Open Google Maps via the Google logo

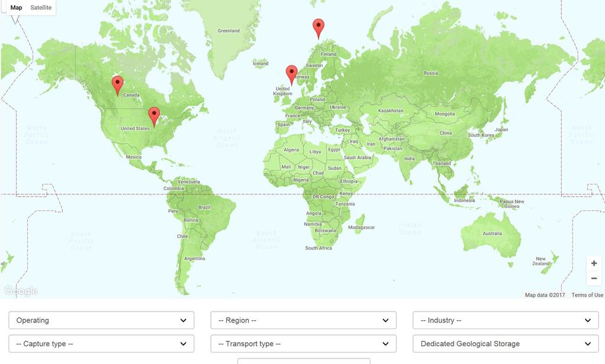[x=21, y=291]
